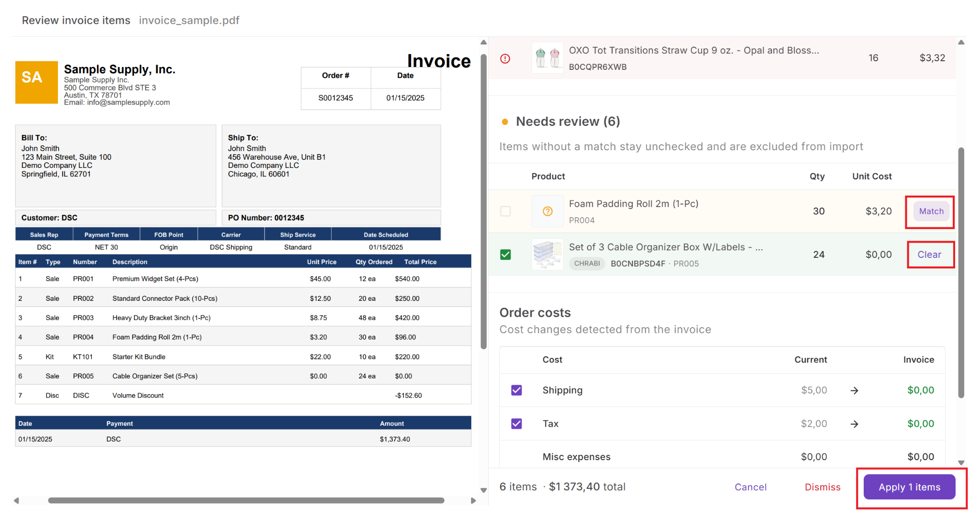Click the review panel scroll down arrow
Screen dimensions: 980x519
961,463
